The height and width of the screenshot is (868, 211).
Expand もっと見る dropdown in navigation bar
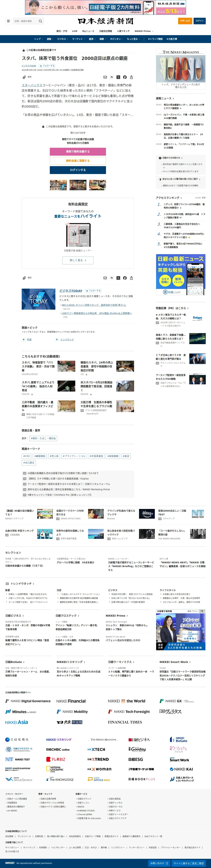(x=133, y=39)
